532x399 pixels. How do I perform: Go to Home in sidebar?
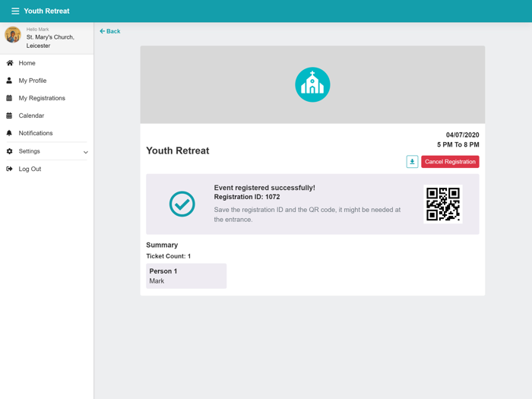click(27, 63)
